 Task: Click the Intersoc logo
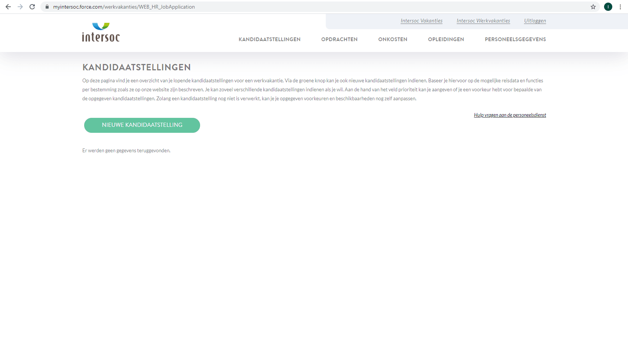pos(101,32)
